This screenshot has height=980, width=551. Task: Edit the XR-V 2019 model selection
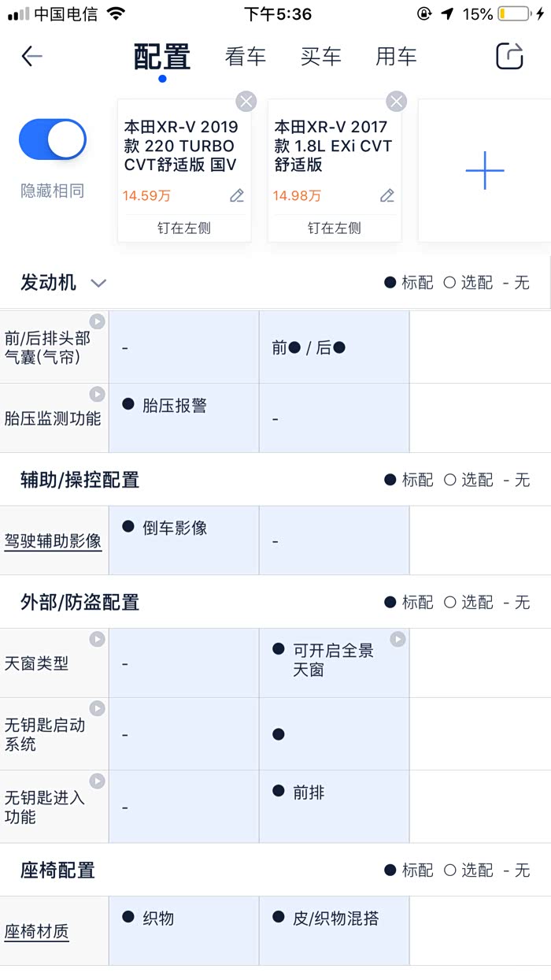point(237,195)
